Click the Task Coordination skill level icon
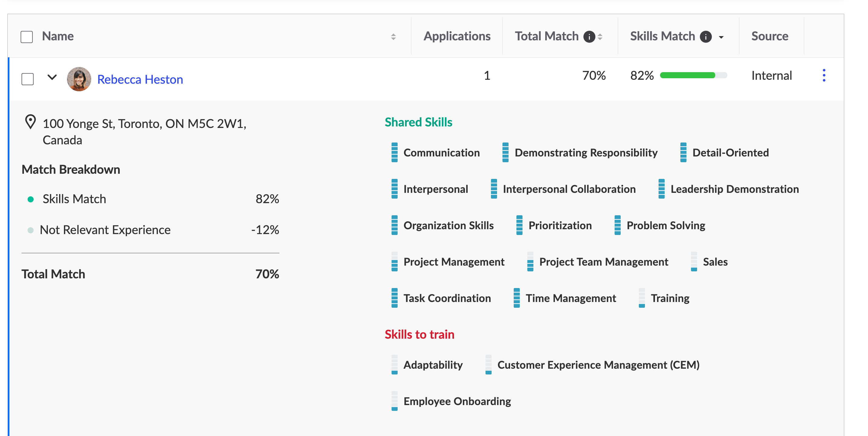 pos(395,298)
